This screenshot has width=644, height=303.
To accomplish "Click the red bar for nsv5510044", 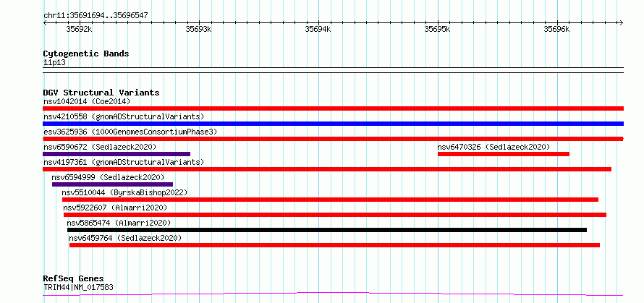I will [x=330, y=200].
